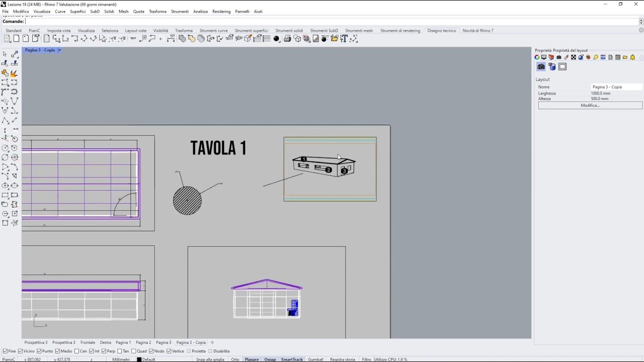Image resolution: width=644 pixels, height=362 pixels.
Task: Switch to the Pagina 2 layout tab
Action: click(143, 343)
